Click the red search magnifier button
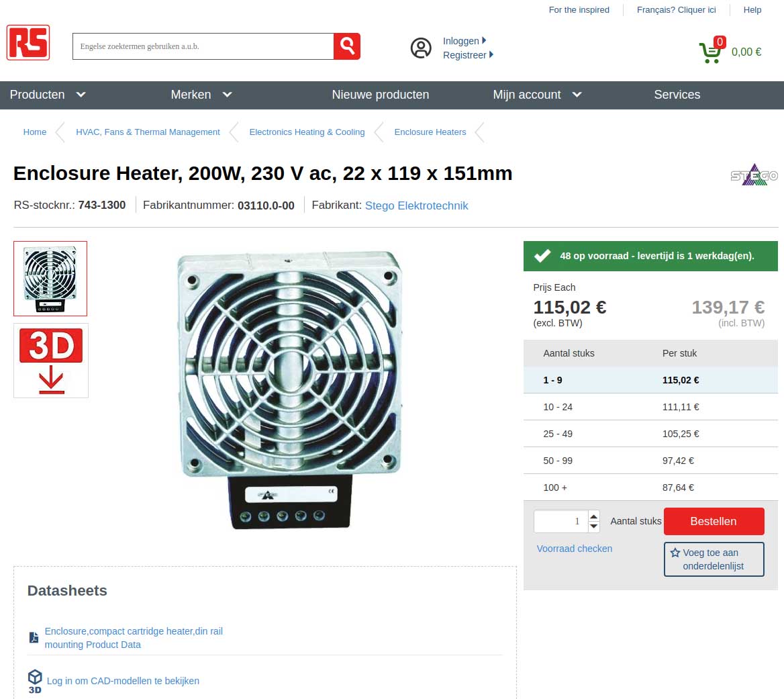 click(x=347, y=46)
